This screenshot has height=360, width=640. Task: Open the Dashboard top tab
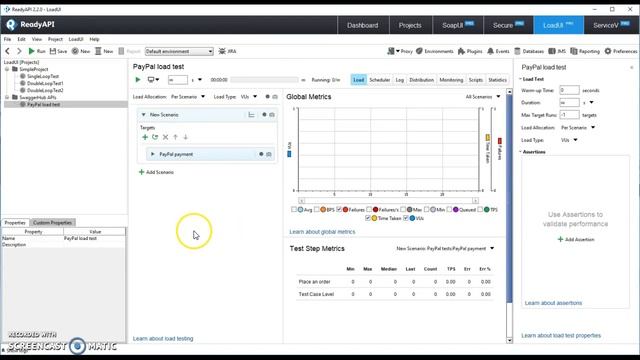point(362,25)
